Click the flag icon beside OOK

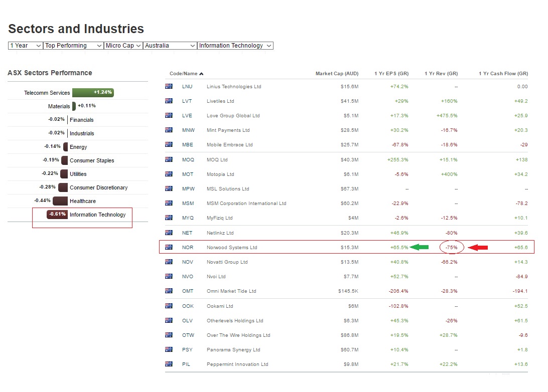click(169, 306)
